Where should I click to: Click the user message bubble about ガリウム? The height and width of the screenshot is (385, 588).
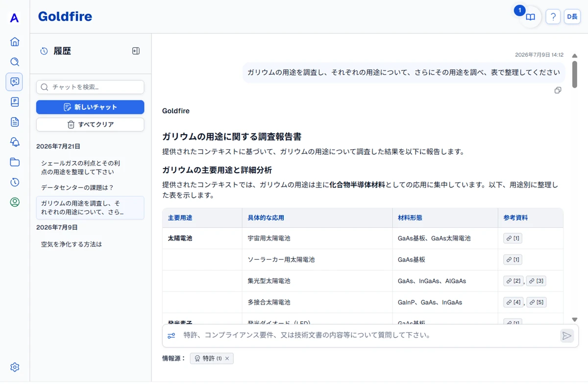point(403,72)
